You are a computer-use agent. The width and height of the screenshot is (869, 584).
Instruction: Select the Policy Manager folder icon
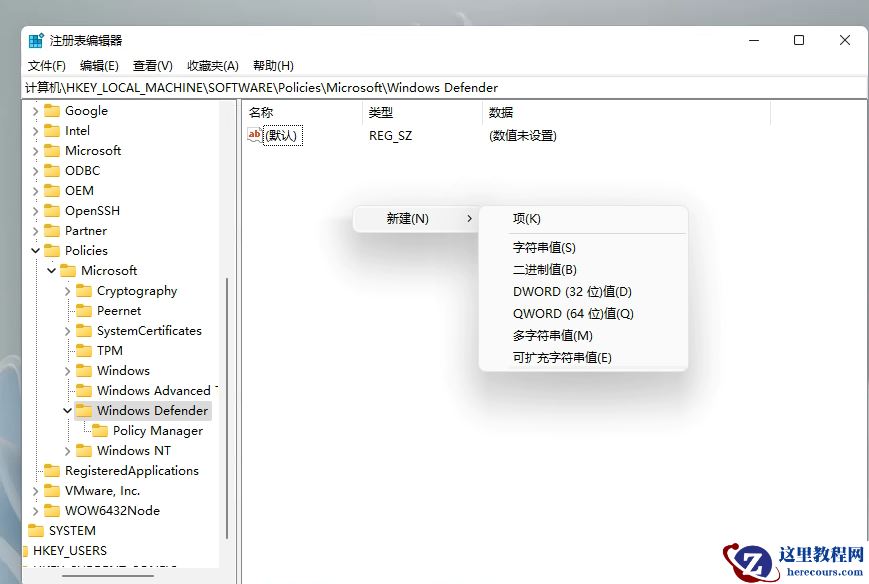(100, 430)
